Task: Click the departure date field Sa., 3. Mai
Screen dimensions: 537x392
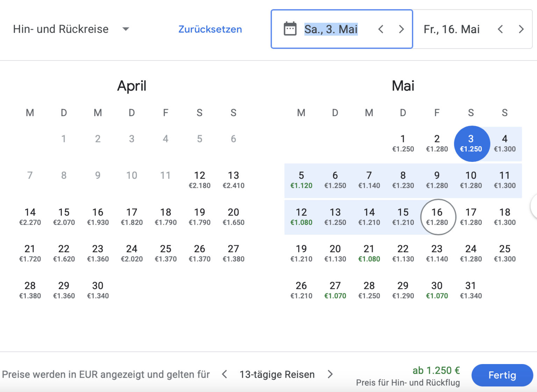Action: pyautogui.click(x=330, y=29)
